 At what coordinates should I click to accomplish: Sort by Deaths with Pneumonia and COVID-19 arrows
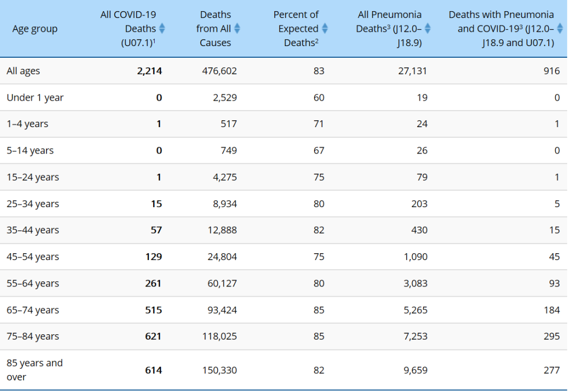click(560, 29)
